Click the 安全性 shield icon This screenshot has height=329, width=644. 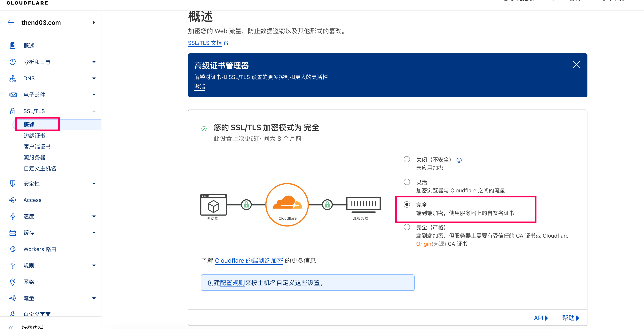coord(12,184)
